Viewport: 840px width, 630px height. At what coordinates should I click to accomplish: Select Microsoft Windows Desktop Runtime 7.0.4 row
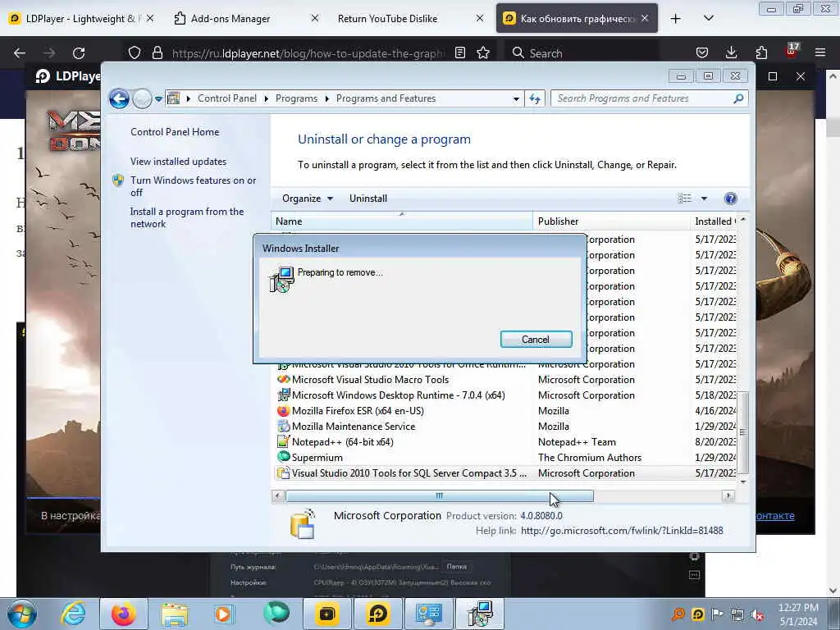point(506,395)
